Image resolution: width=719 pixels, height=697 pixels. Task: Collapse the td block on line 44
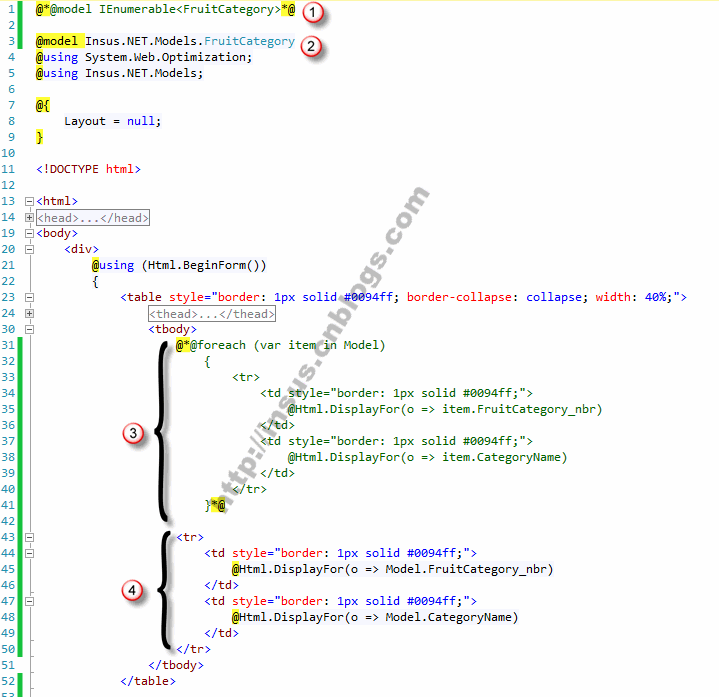pos(29,553)
